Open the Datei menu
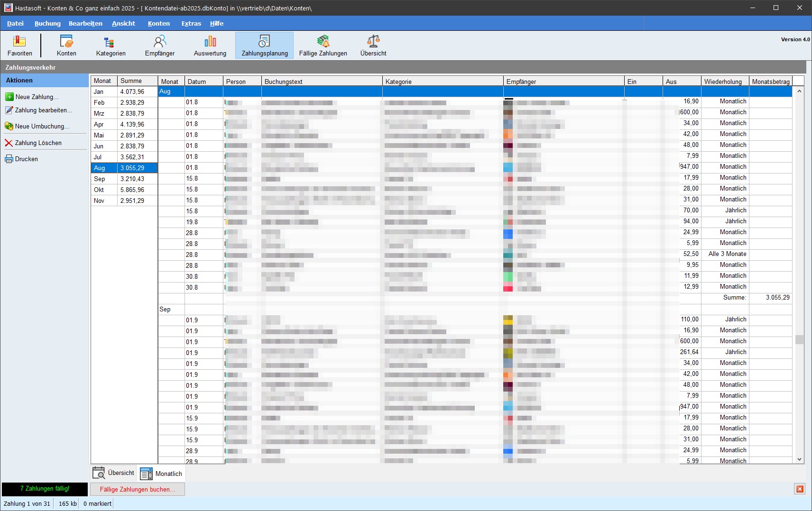 point(16,23)
